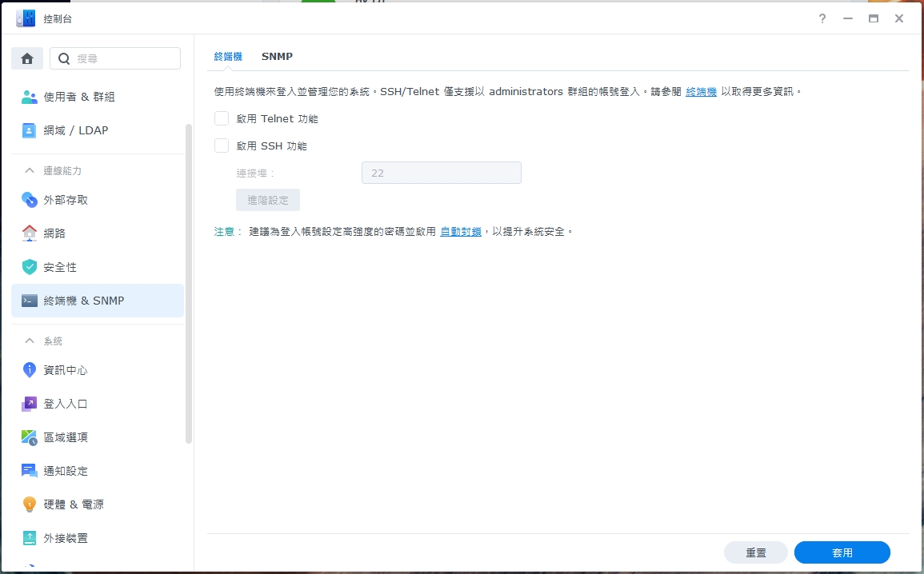Viewport: 924px width, 574px height.
Task: Click the 網域 / LDAP icon
Action: click(29, 130)
